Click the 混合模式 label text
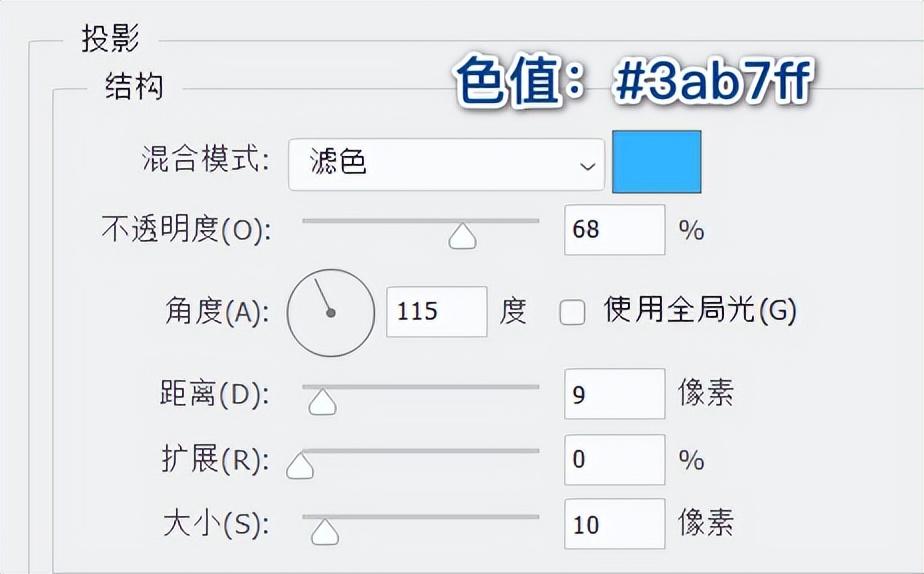The width and height of the screenshot is (924, 574). click(x=207, y=160)
